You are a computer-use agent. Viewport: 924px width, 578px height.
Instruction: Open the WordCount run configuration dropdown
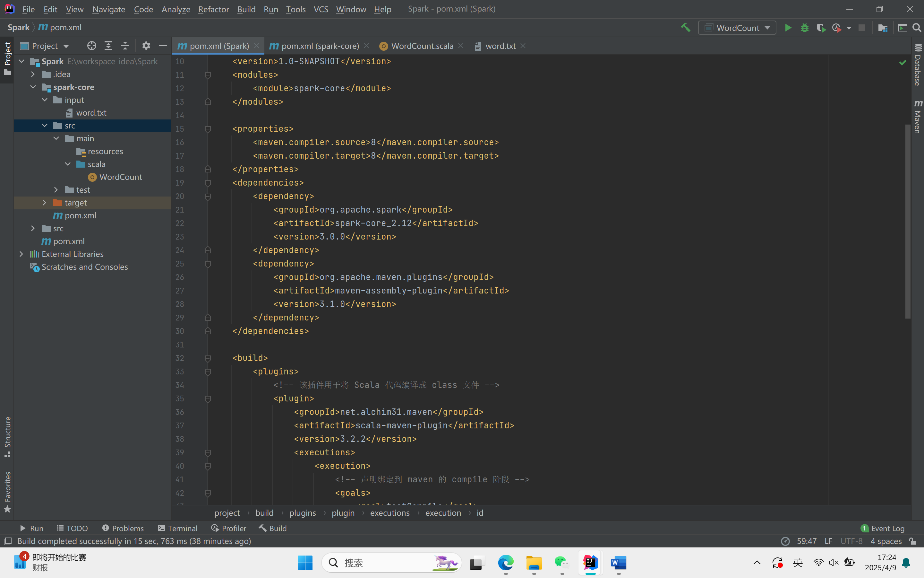click(x=737, y=28)
